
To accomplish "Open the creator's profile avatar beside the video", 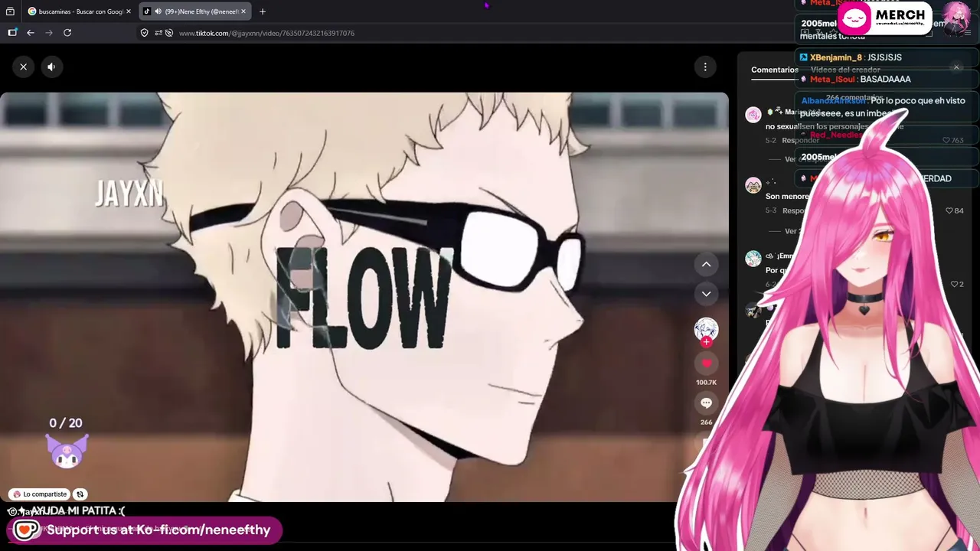I will (706, 329).
